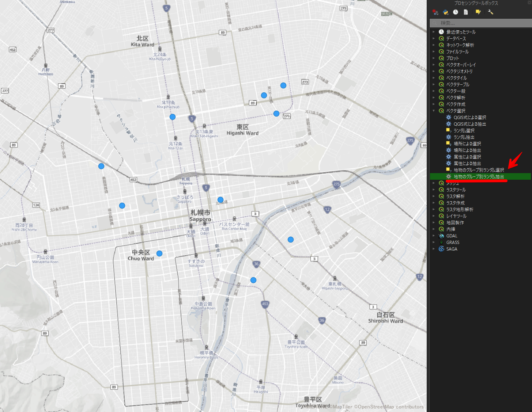Screen dimensions: 532x412
Task: Expand the データベース group arrow
Action: 434,39
